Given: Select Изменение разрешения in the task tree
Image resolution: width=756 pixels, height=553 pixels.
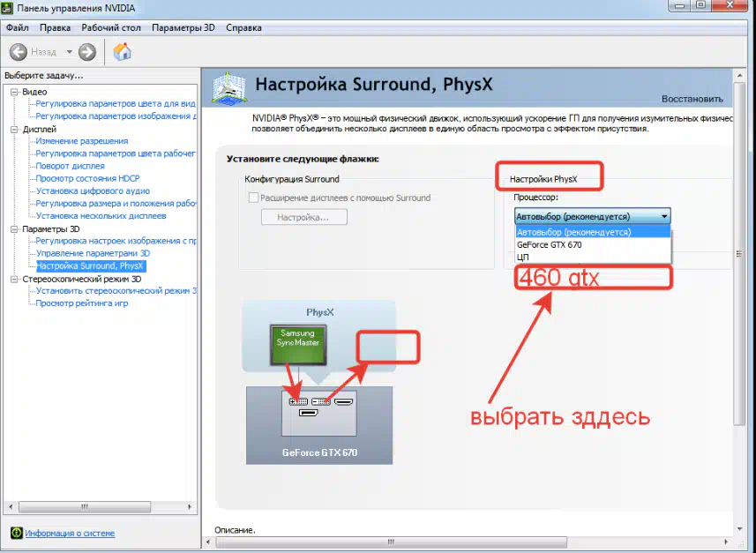Looking at the screenshot, I should tap(82, 141).
